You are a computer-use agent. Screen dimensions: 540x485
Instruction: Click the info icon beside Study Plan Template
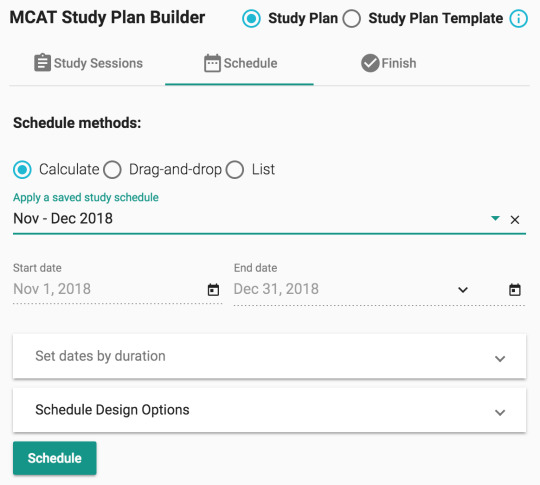pos(518,18)
